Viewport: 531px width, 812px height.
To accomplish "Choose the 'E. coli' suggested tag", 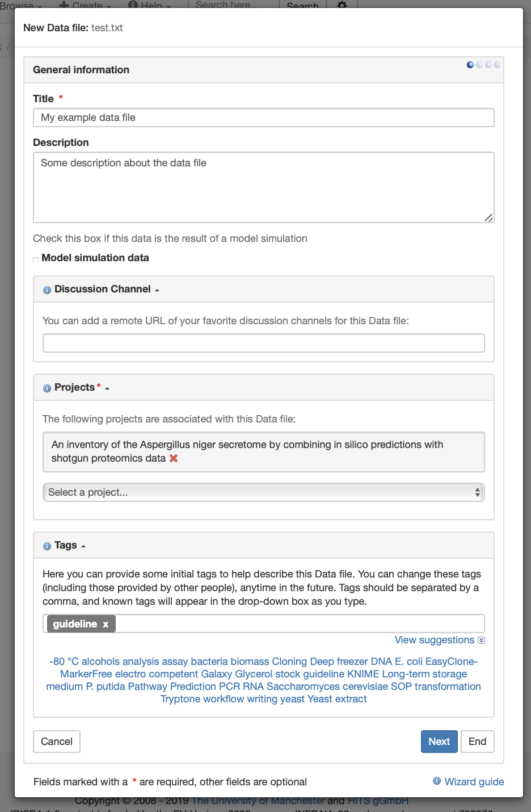I will [408, 662].
